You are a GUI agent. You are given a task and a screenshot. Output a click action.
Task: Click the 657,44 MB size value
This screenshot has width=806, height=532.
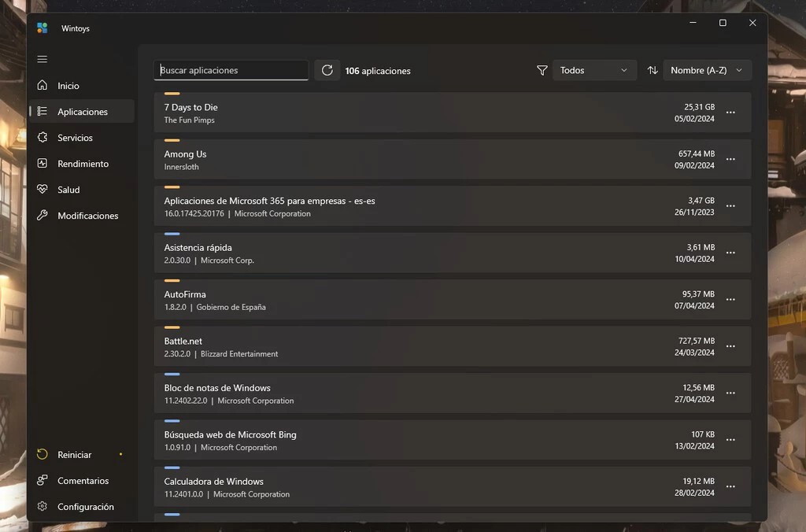point(697,153)
